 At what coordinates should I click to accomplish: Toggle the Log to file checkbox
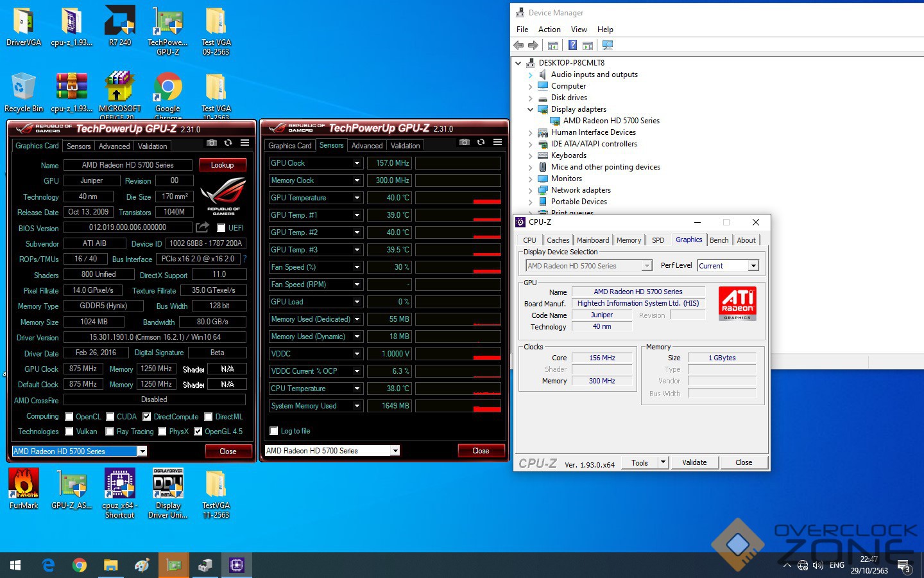point(274,431)
